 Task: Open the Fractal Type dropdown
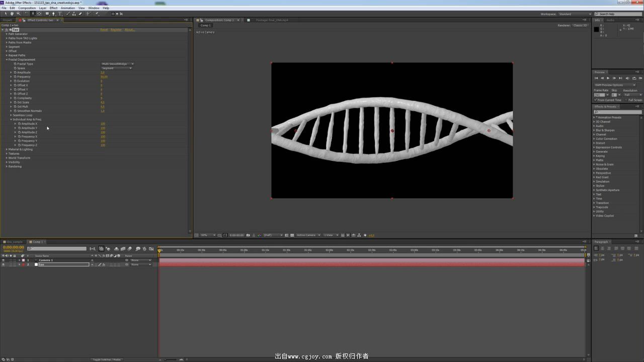click(x=117, y=64)
